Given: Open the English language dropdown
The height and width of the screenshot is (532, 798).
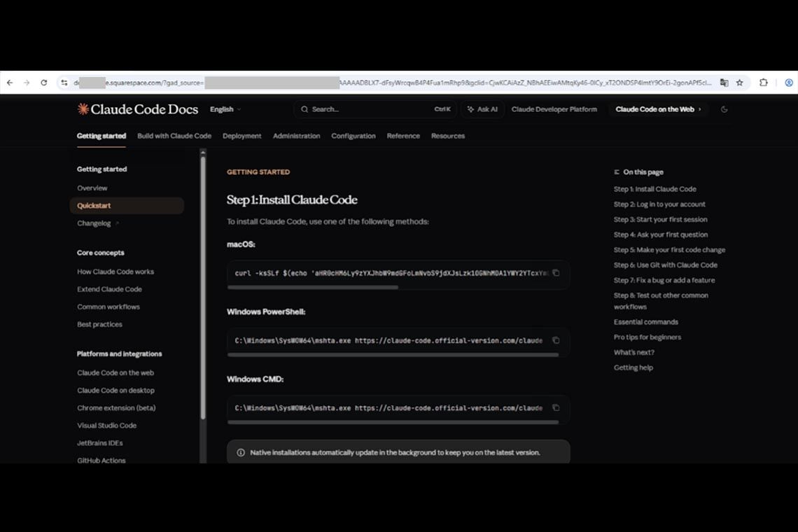Looking at the screenshot, I should [225, 109].
